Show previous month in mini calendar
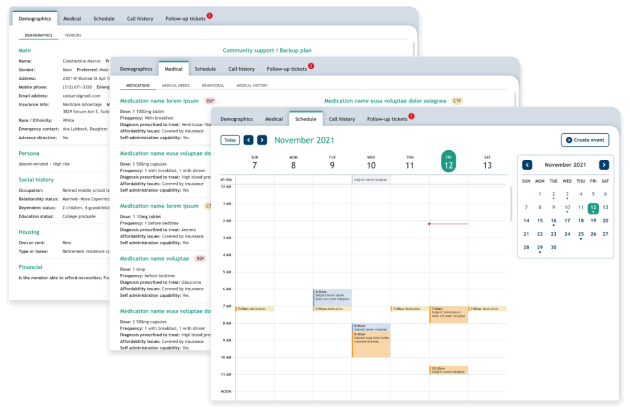Screen dimensions: 630x413 pyautogui.click(x=527, y=165)
